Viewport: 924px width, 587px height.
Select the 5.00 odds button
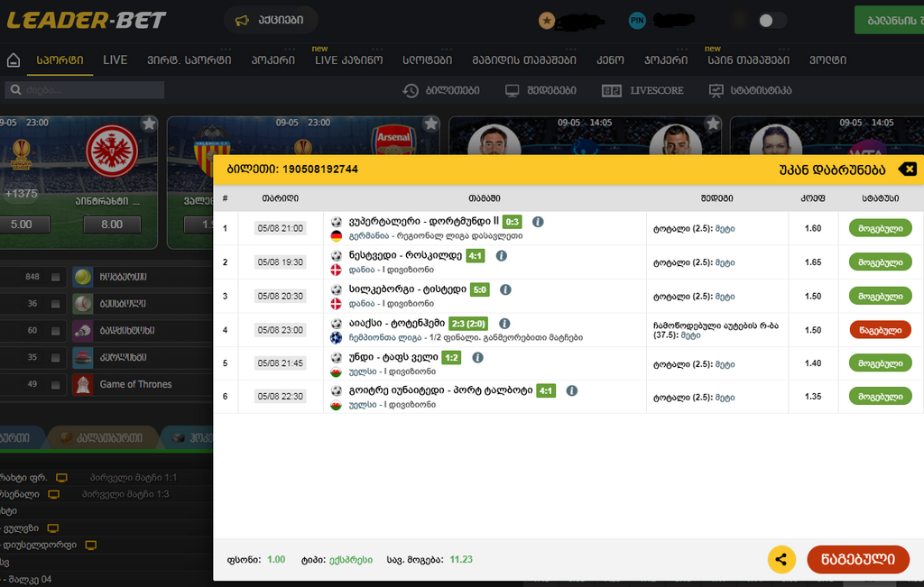[22, 225]
